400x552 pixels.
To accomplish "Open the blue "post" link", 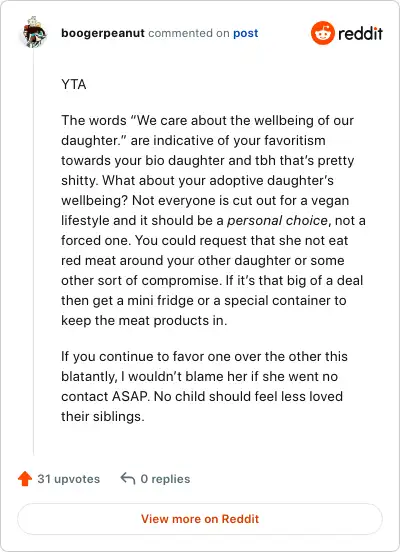I will tap(245, 33).
